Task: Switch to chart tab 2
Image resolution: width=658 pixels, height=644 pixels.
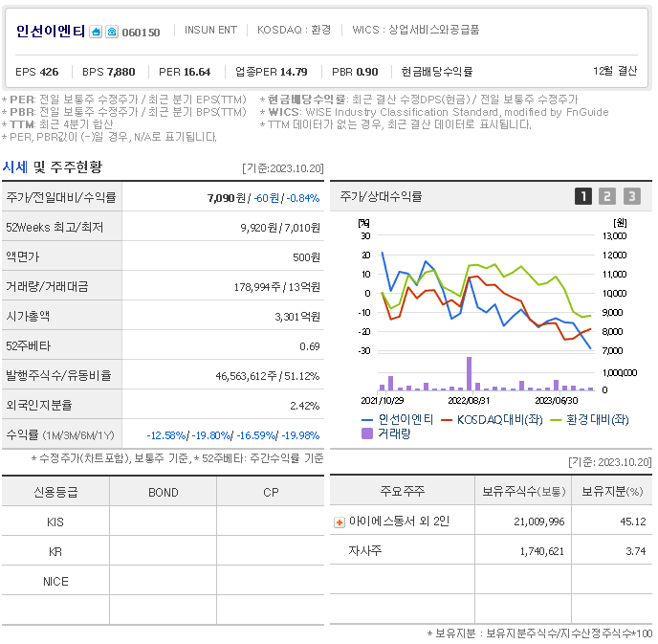Action: pyautogui.click(x=607, y=196)
